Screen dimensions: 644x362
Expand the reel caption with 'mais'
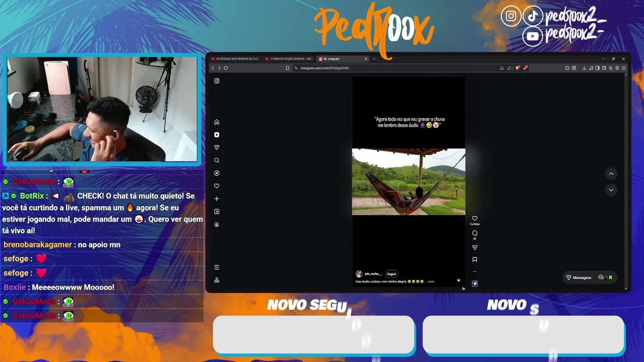[x=431, y=282]
